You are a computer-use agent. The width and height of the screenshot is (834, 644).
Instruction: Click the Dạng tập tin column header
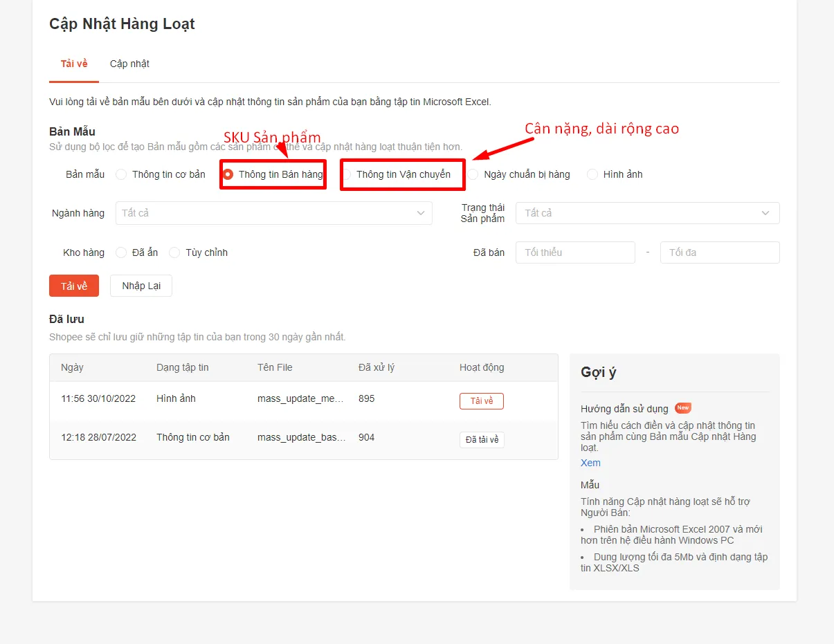tap(183, 367)
